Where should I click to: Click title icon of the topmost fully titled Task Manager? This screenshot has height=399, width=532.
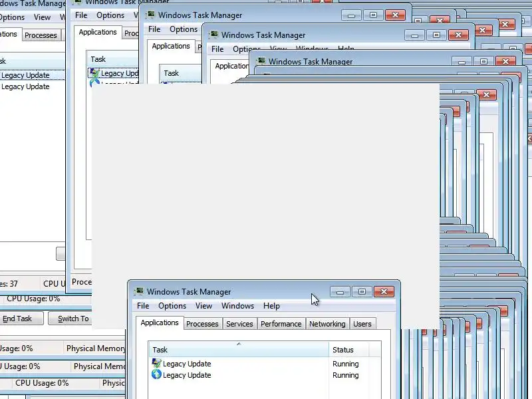point(150,15)
